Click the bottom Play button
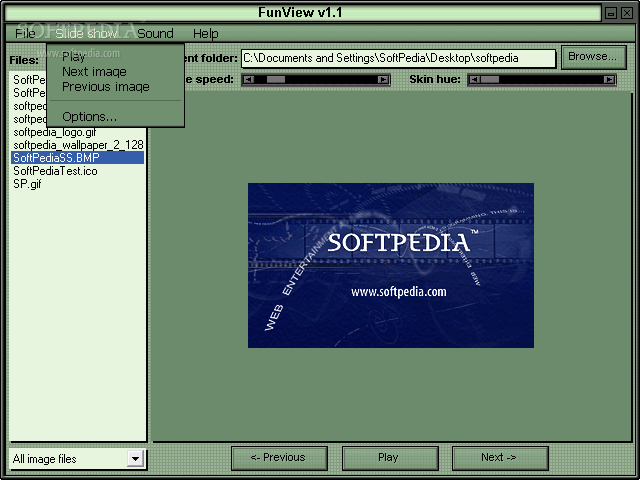 click(x=390, y=458)
